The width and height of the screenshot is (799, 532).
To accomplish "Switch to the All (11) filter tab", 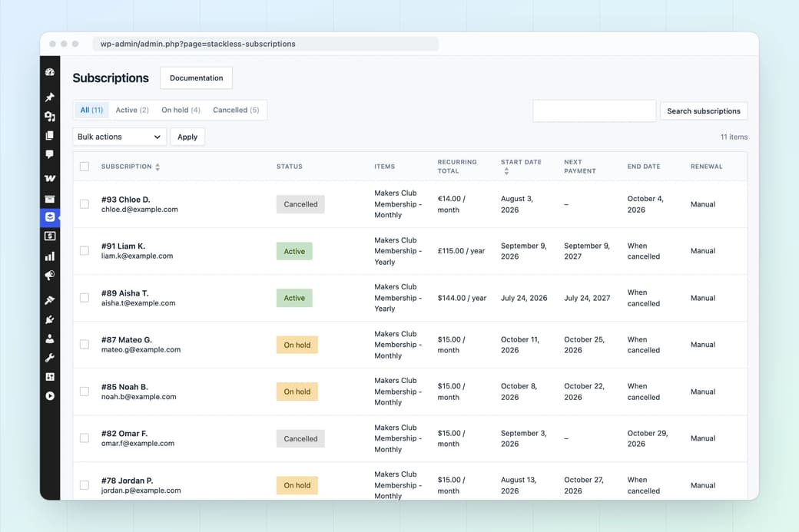I will [91, 110].
